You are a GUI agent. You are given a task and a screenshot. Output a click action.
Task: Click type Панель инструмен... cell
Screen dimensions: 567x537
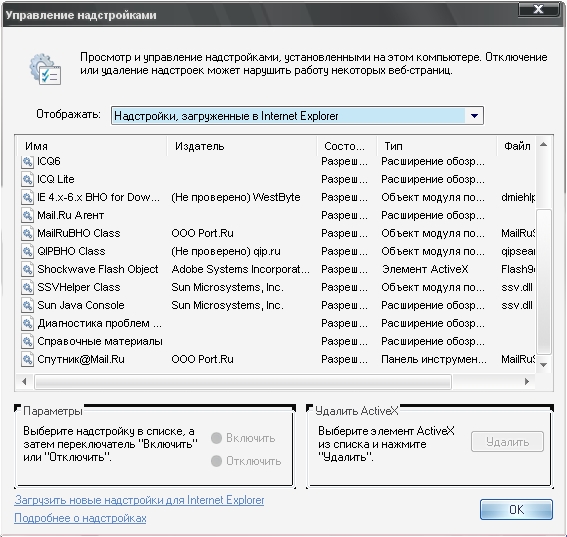click(434, 359)
